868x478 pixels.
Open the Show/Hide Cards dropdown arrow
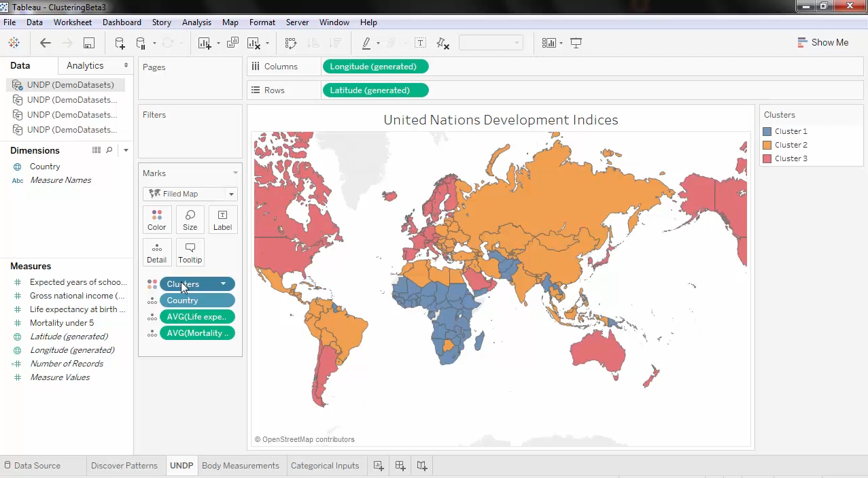pos(561,44)
